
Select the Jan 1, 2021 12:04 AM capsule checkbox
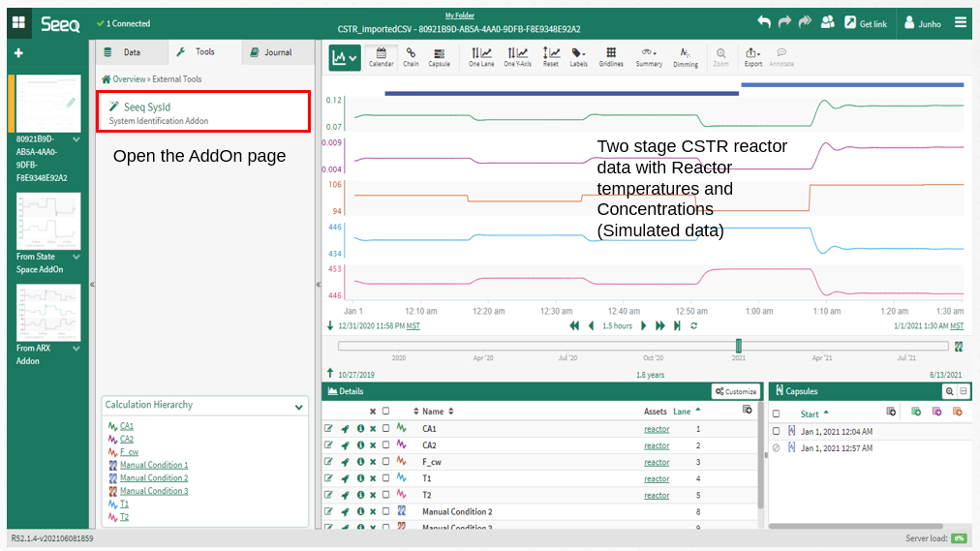[x=776, y=431]
